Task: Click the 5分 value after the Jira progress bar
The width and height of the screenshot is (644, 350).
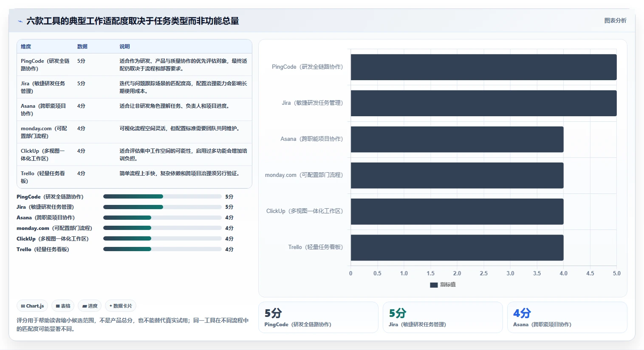Action: pyautogui.click(x=229, y=207)
